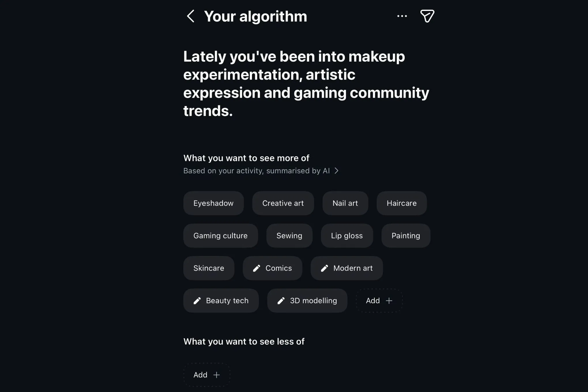Click the pencil icon on 3D modelling
588x392 pixels.
(281, 301)
